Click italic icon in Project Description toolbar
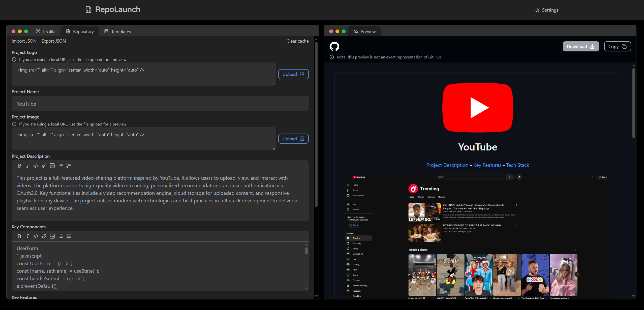The width and height of the screenshot is (644, 310). point(28,166)
